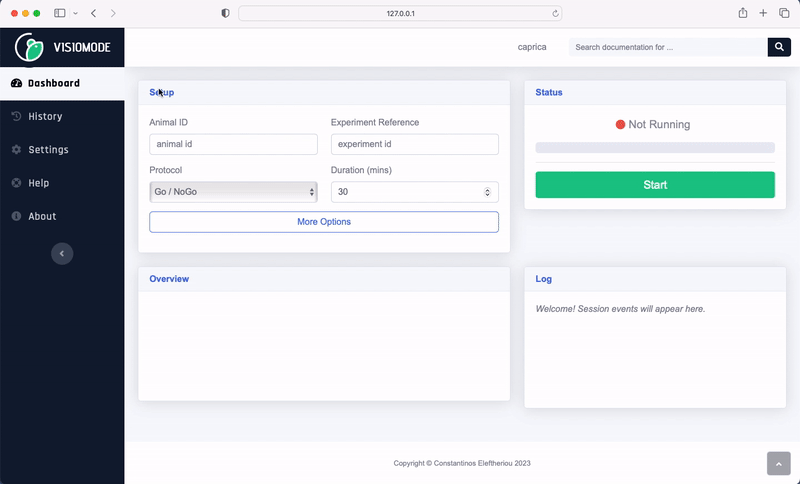800x484 pixels.
Task: Open the History page in the sidebar
Action: (45, 116)
